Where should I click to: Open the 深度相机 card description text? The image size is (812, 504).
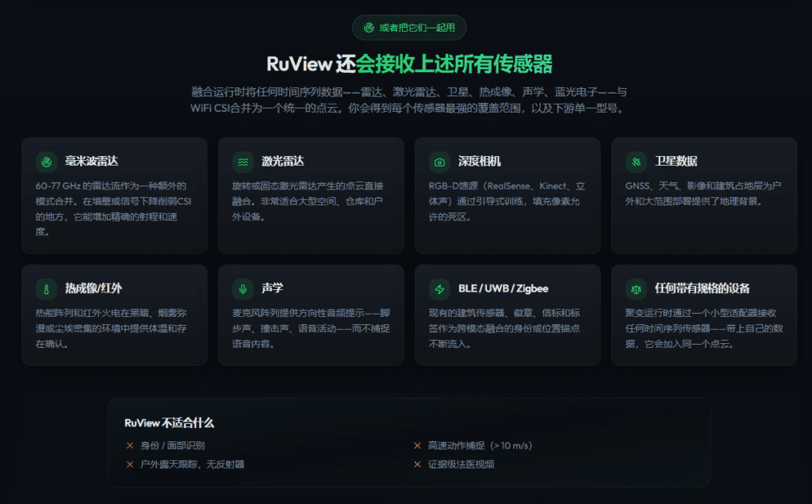point(507,201)
